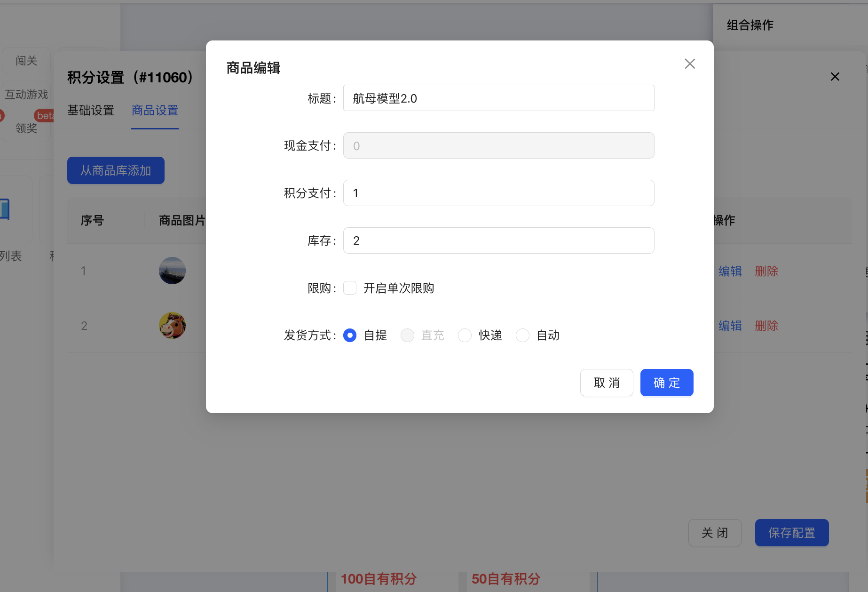
Task: Select the disabled 直充 radio option
Action: coord(407,335)
